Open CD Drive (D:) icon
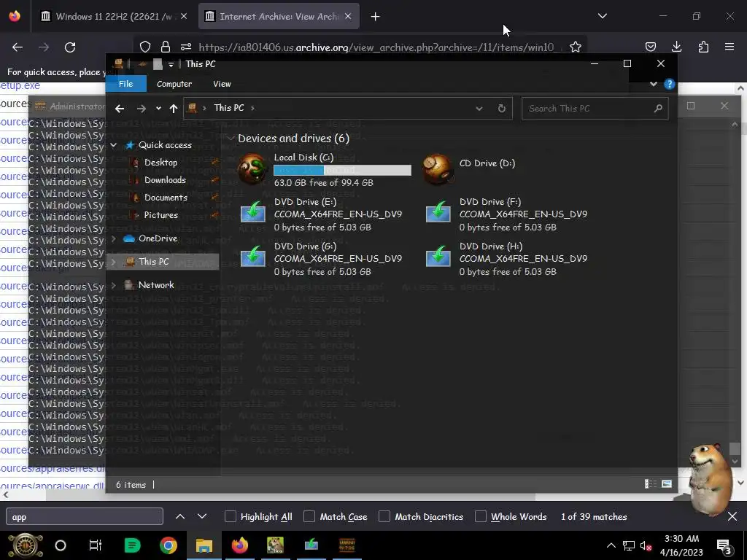 [x=437, y=169]
